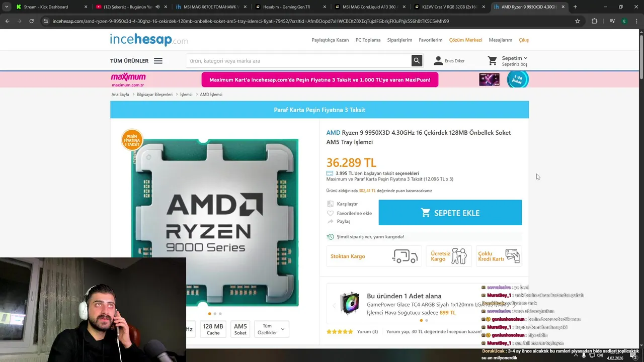Reload the page with refresh icon
Image resolution: width=644 pixels, height=362 pixels.
coord(31,21)
